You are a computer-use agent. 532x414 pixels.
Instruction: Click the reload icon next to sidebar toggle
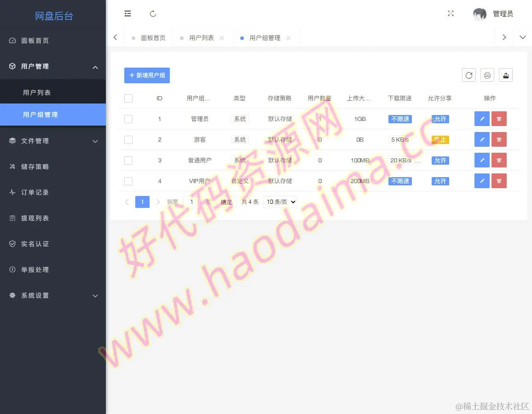pyautogui.click(x=153, y=14)
